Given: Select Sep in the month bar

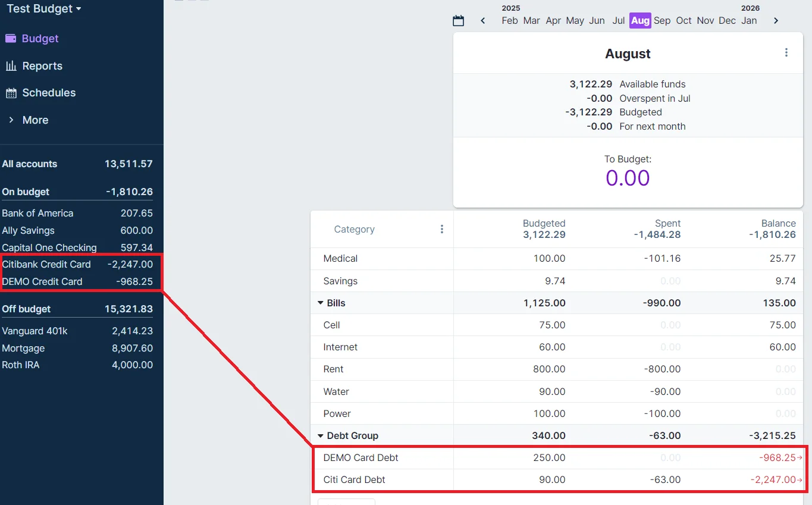Looking at the screenshot, I should point(661,21).
